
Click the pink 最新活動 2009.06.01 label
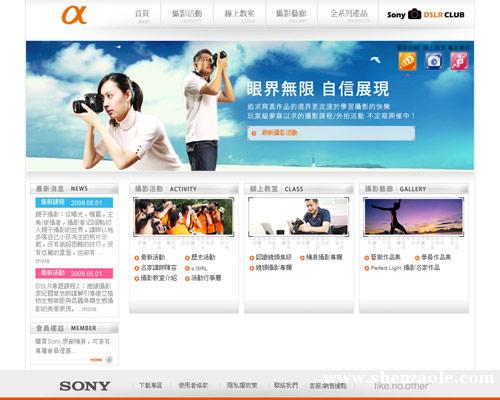74,273
